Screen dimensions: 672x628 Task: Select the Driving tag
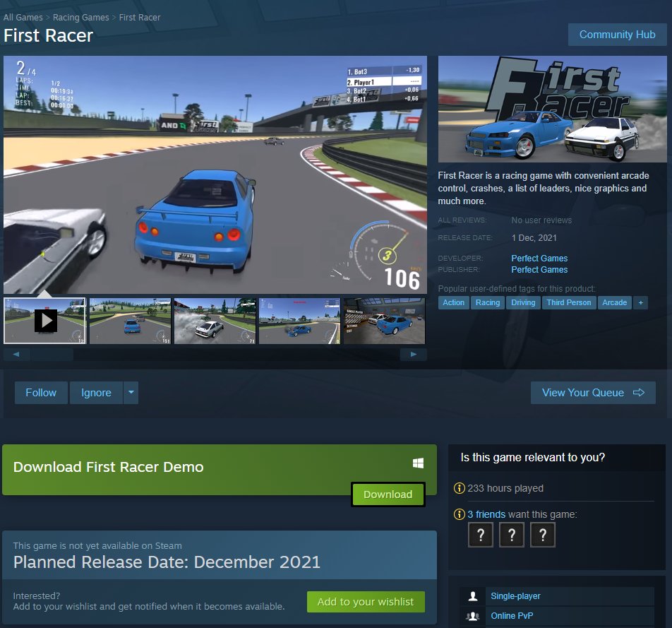click(x=523, y=302)
